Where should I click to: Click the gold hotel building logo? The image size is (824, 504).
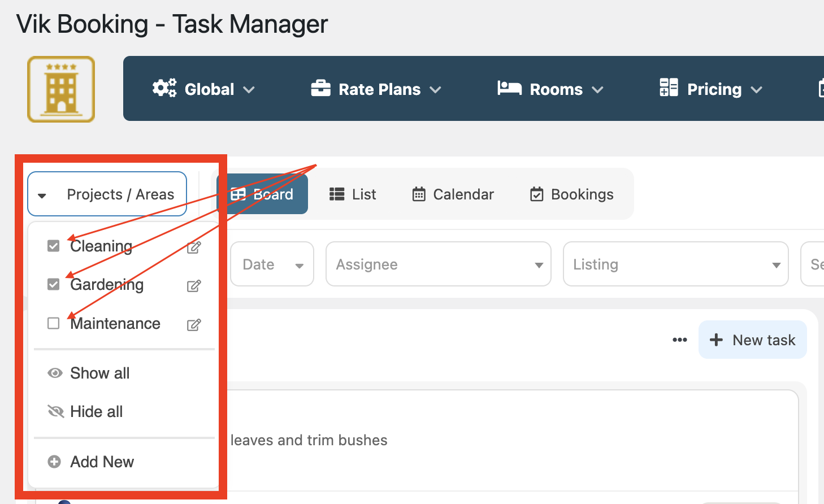coord(61,89)
